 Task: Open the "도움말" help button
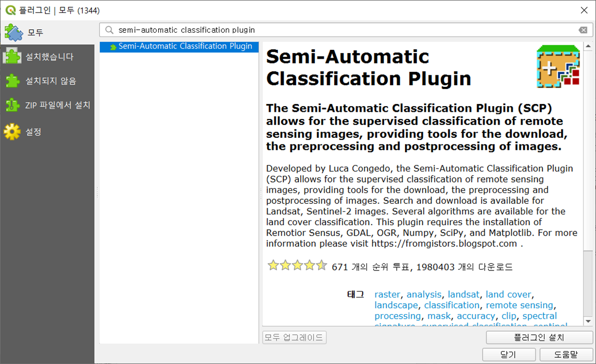(x=567, y=355)
